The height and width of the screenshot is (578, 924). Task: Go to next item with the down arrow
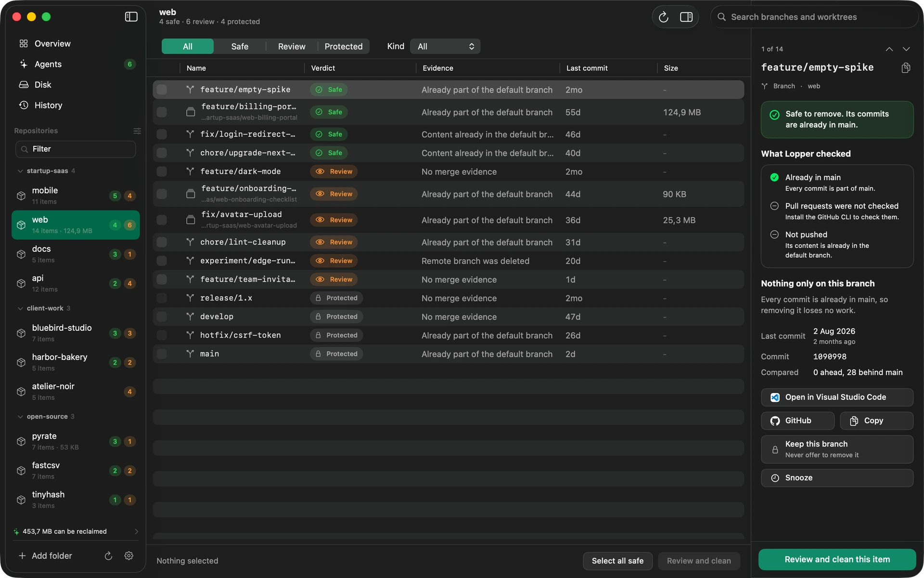[x=906, y=49]
